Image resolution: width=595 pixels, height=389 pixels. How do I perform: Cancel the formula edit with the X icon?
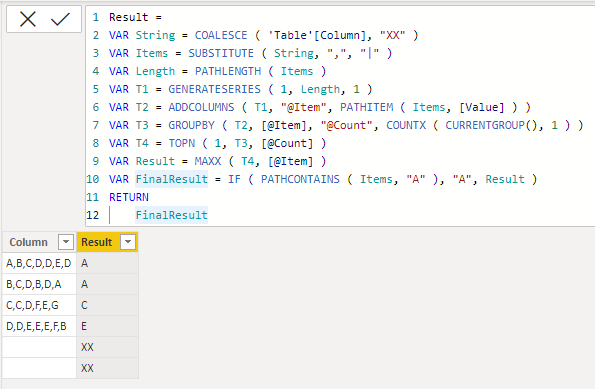(x=28, y=19)
